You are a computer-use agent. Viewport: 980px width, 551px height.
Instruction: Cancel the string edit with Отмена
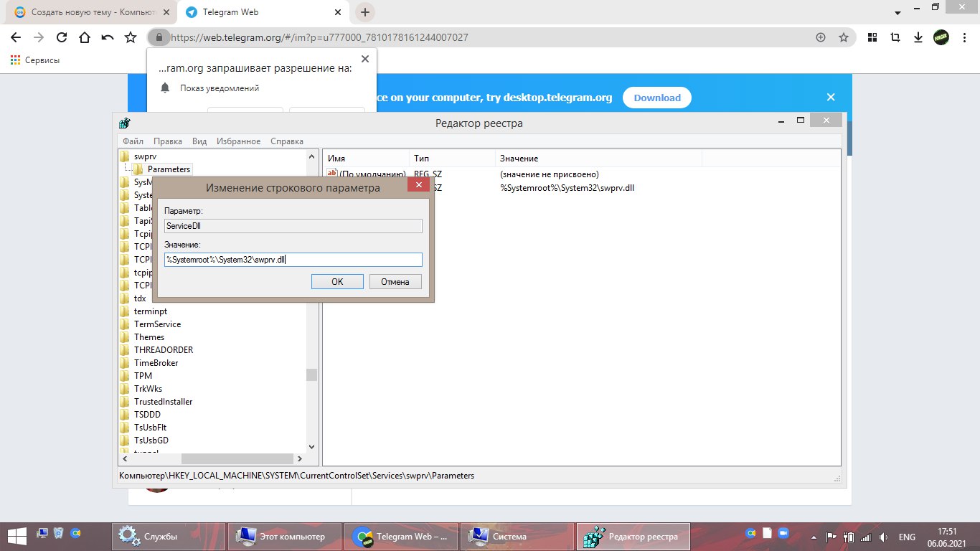pyautogui.click(x=395, y=282)
